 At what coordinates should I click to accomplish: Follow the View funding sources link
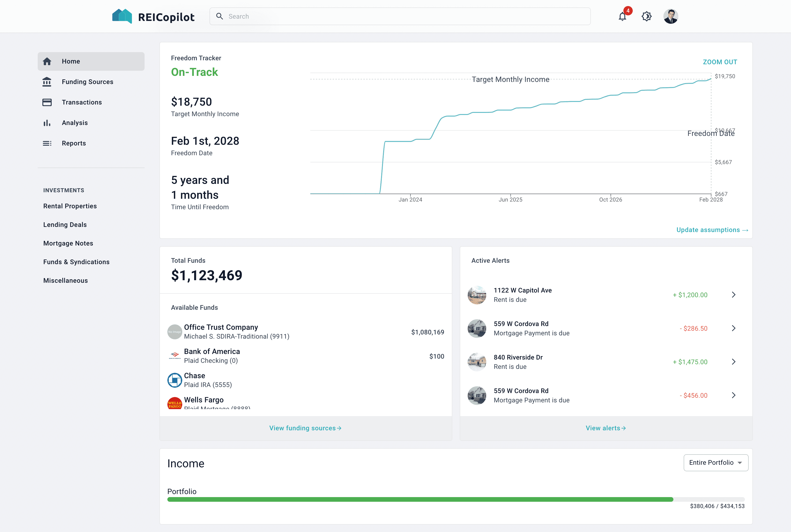coord(305,428)
